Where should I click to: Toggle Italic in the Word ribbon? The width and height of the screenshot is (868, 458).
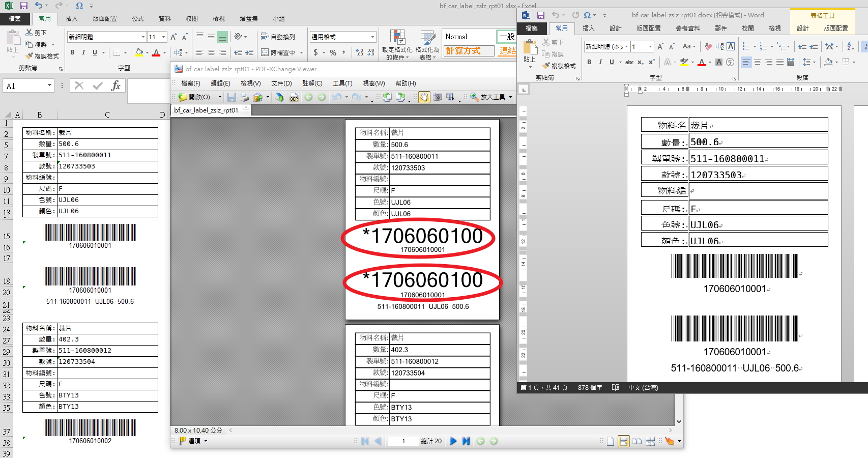(x=600, y=62)
